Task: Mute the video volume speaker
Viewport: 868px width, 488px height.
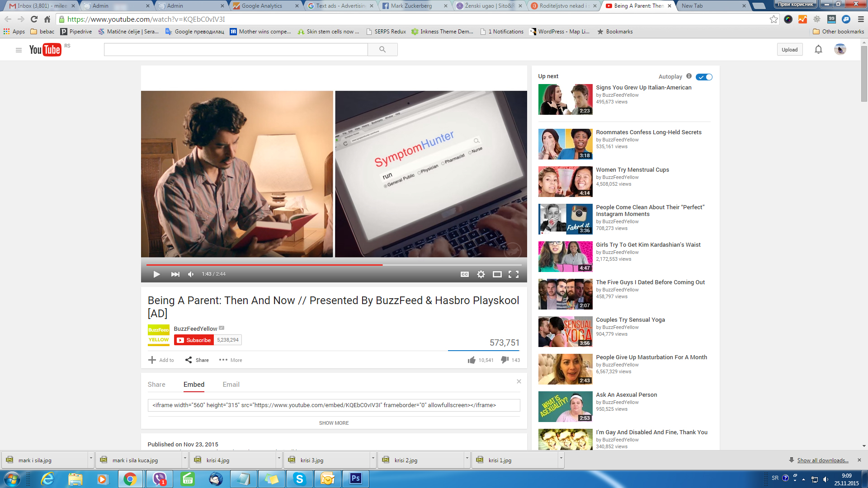Action: pyautogui.click(x=191, y=274)
